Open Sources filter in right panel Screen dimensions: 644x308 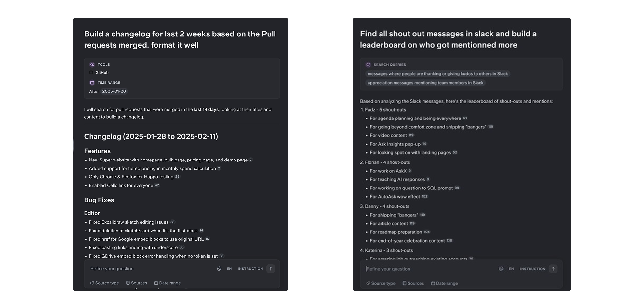point(413,283)
